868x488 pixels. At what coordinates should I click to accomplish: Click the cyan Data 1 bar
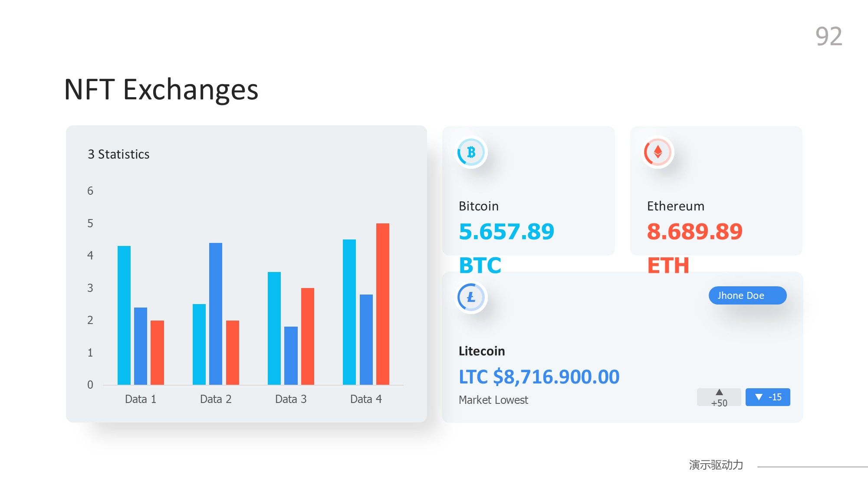coord(124,315)
